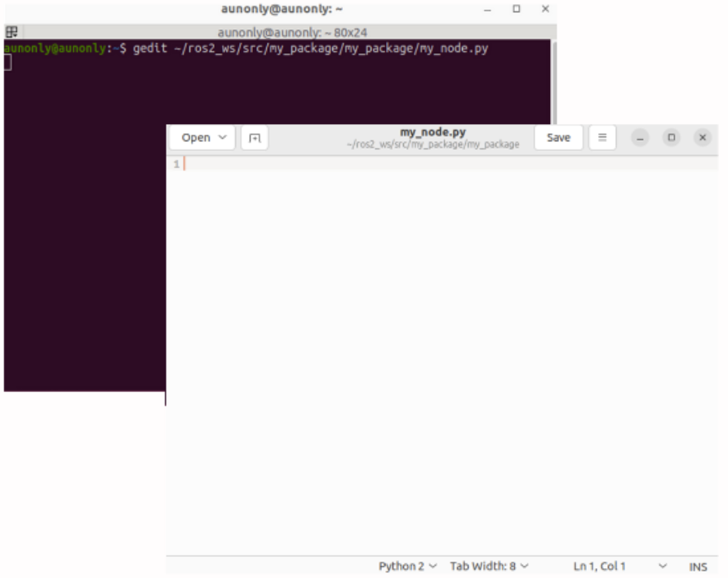Viewport: 728px width, 578px height.
Task: Click the my_node.py header title
Action: pos(433,132)
